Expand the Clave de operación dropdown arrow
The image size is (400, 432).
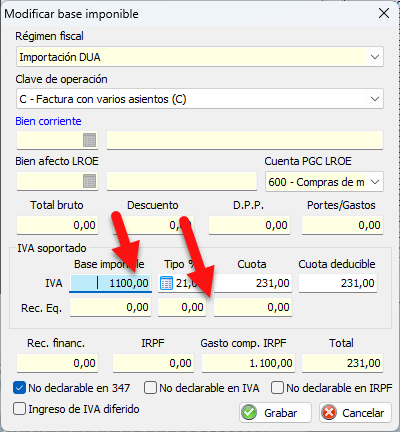pyautogui.click(x=375, y=99)
